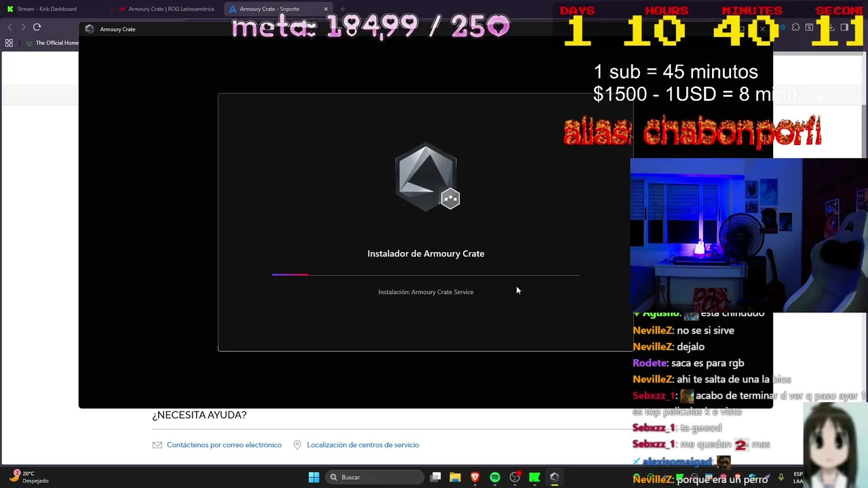The height and width of the screenshot is (488, 868).
Task: Open Spotify from the taskbar
Action: coord(495,477)
